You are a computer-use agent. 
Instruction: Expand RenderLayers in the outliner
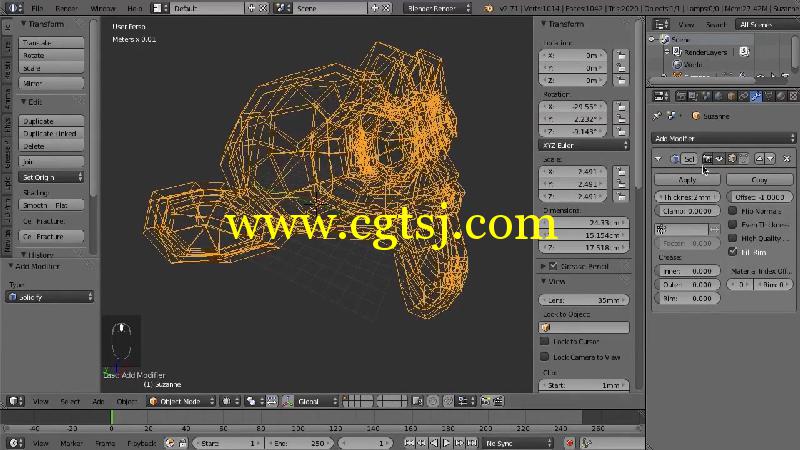[x=667, y=52]
